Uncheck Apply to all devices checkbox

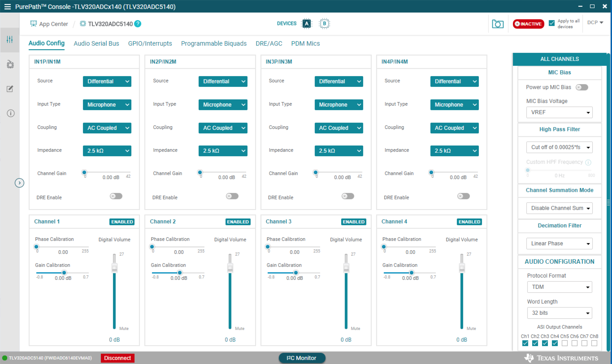[552, 23]
